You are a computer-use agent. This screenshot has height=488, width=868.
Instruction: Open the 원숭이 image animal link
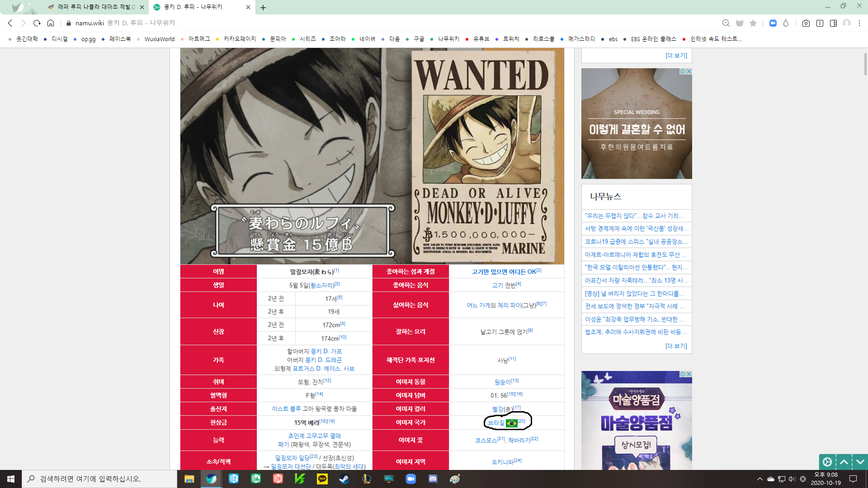[503, 382]
